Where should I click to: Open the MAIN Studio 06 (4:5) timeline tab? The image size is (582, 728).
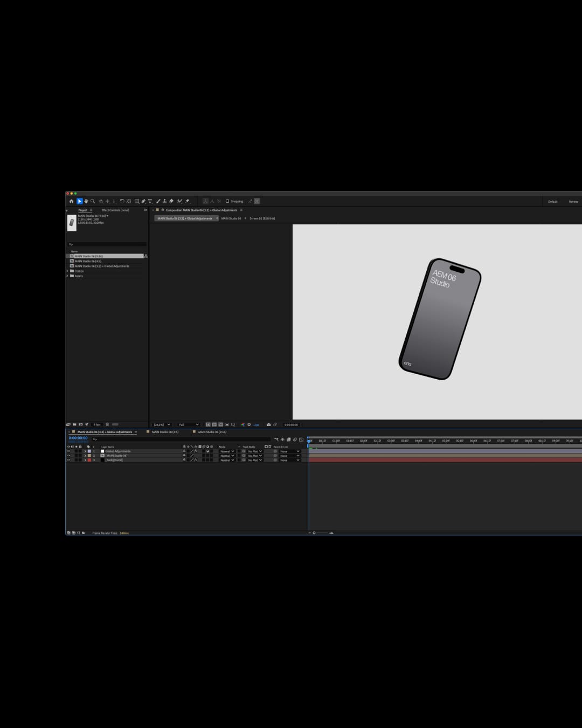(x=165, y=432)
